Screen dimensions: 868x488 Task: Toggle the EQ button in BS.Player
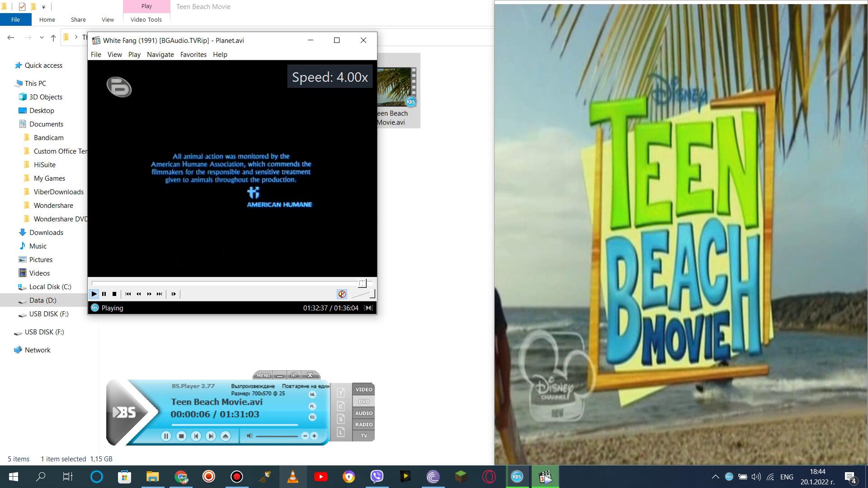(x=312, y=417)
